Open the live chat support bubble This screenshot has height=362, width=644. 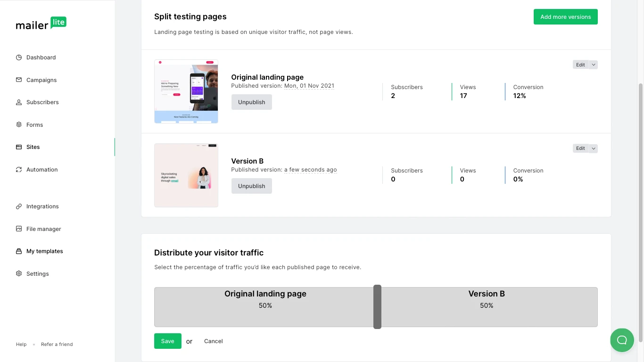pos(622,340)
